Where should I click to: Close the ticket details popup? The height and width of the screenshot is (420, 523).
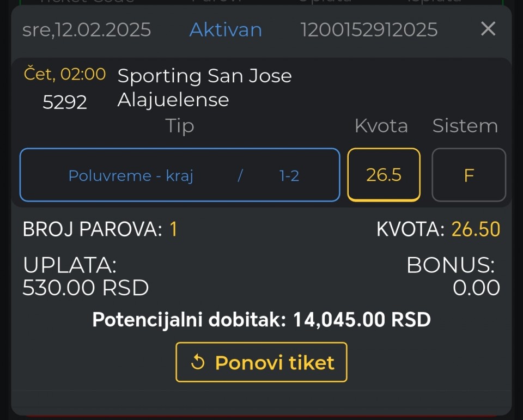coord(488,29)
